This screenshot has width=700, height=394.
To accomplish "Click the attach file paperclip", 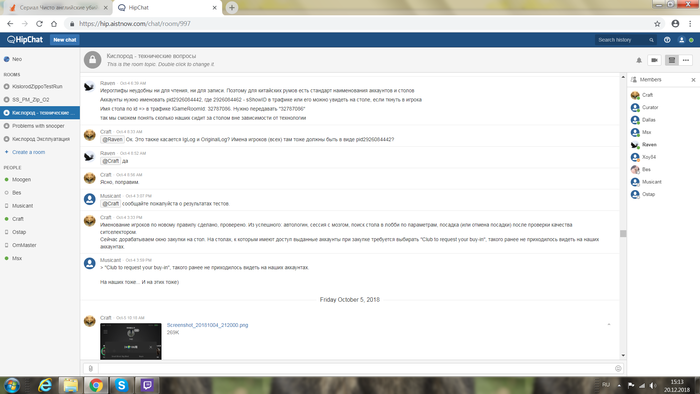I will click(x=91, y=369).
